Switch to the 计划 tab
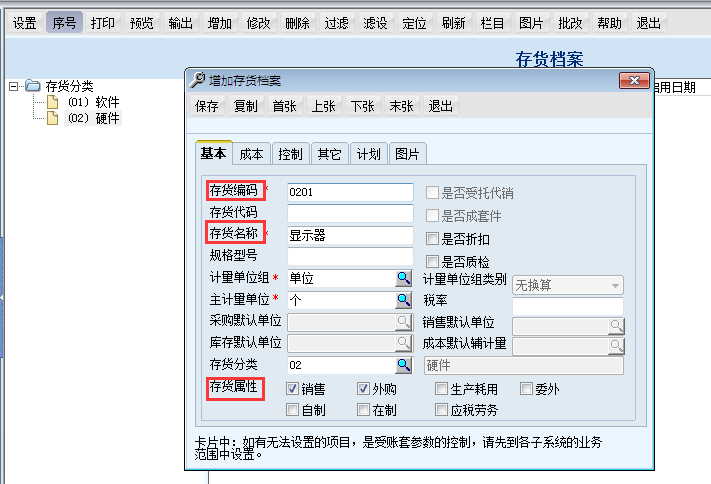711x484 pixels. pos(368,154)
